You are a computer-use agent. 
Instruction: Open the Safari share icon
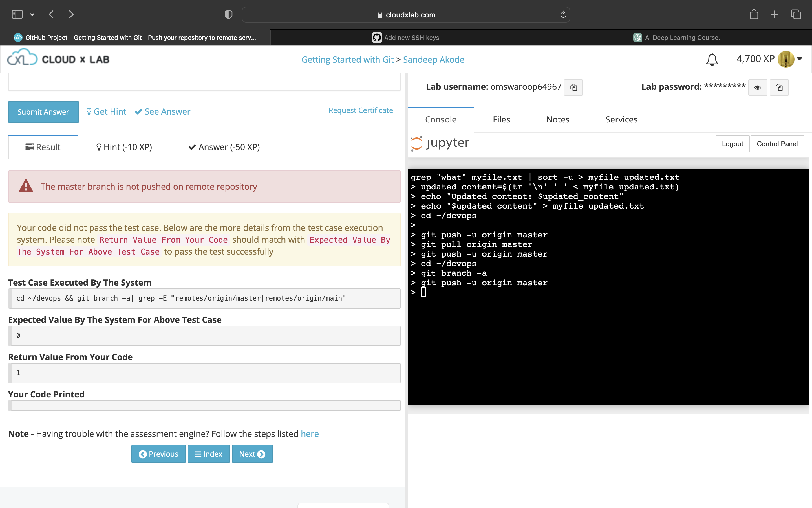(x=754, y=14)
